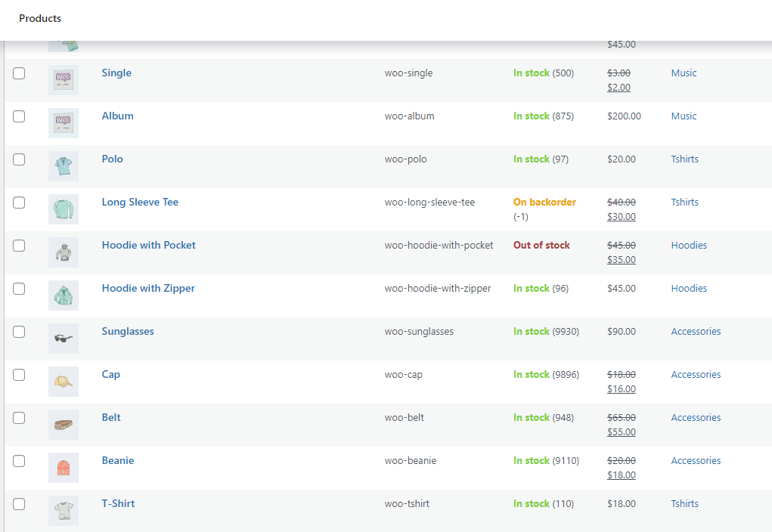Click the In stock (875) Album status

tap(544, 116)
